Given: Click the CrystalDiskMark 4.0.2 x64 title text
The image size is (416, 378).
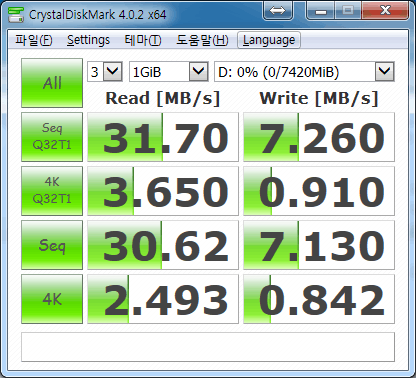Looking at the screenshot, I should pos(98,15).
